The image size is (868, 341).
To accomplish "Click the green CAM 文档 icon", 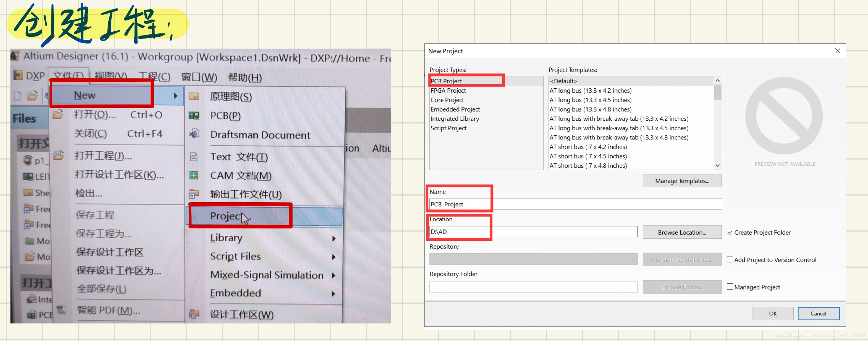I will [194, 175].
